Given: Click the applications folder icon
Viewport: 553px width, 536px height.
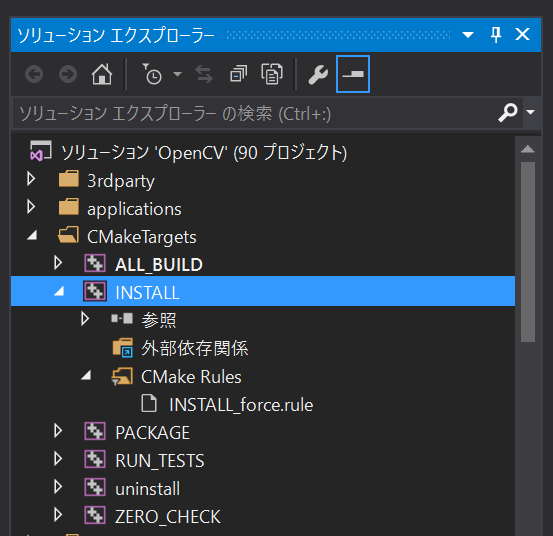Looking at the screenshot, I should tap(69, 207).
